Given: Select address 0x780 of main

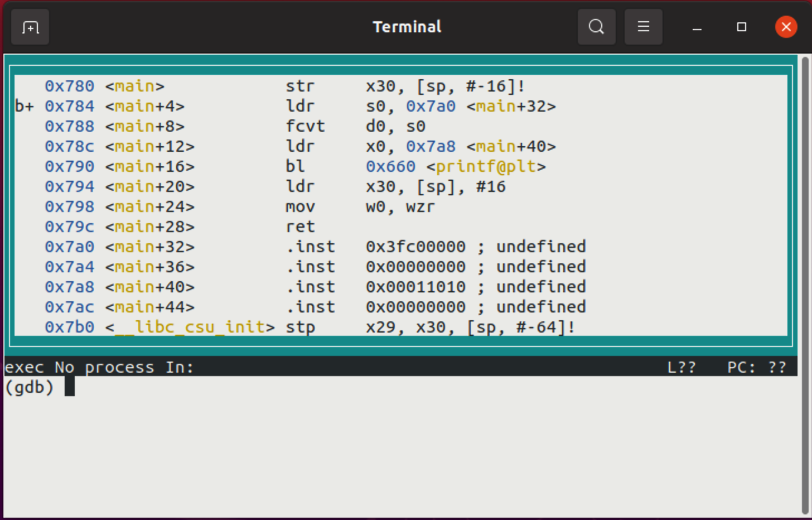Looking at the screenshot, I should point(70,86).
